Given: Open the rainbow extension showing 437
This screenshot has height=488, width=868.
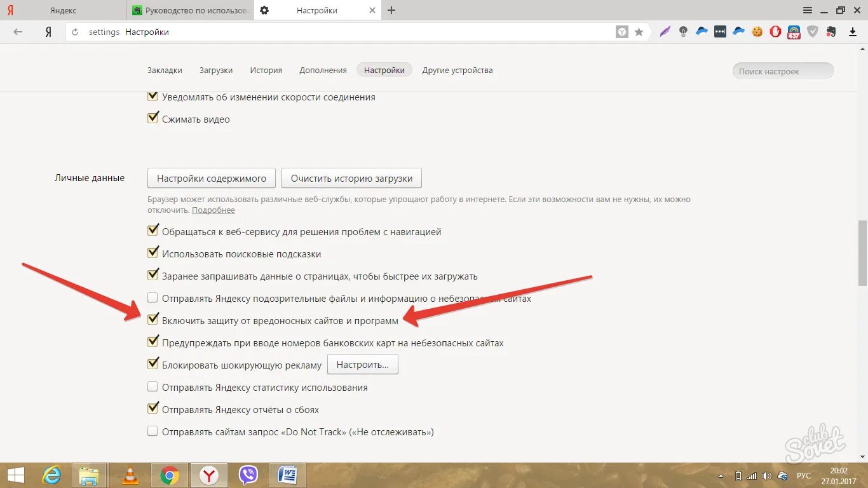Looking at the screenshot, I should click(794, 32).
